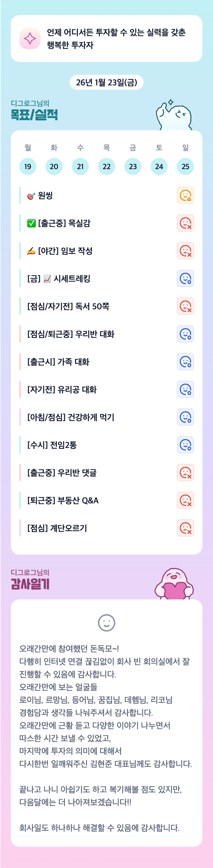Click the pink heart character mascot
The height and width of the screenshot is (868, 213).
[x=174, y=584]
